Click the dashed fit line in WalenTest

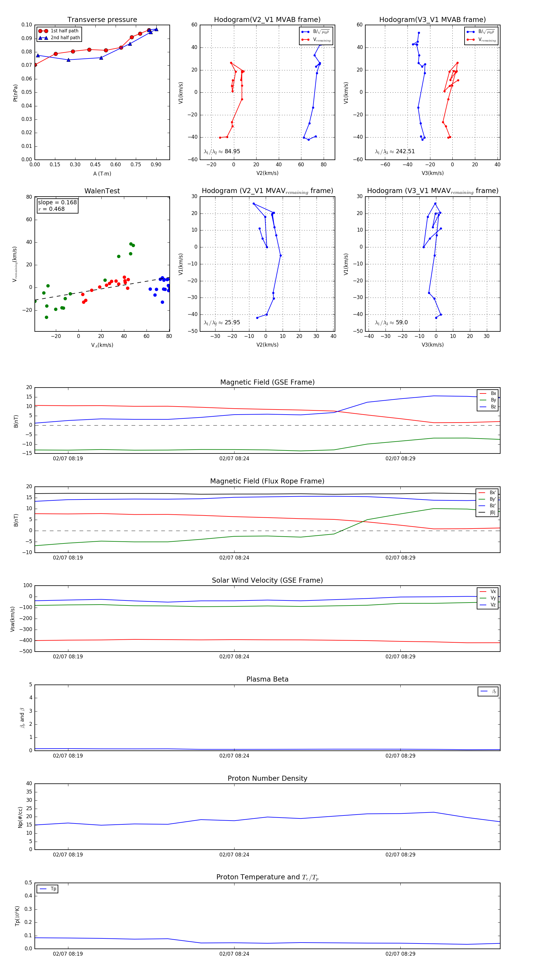click(x=102, y=289)
